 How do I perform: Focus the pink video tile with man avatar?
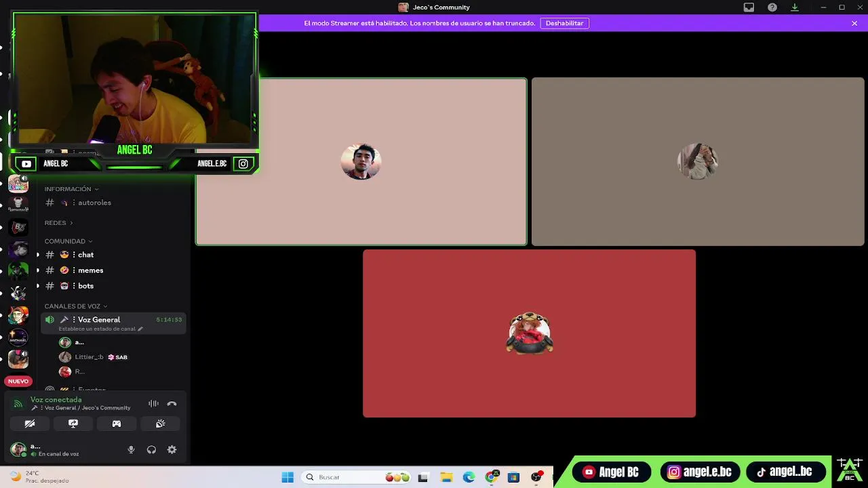pos(361,161)
